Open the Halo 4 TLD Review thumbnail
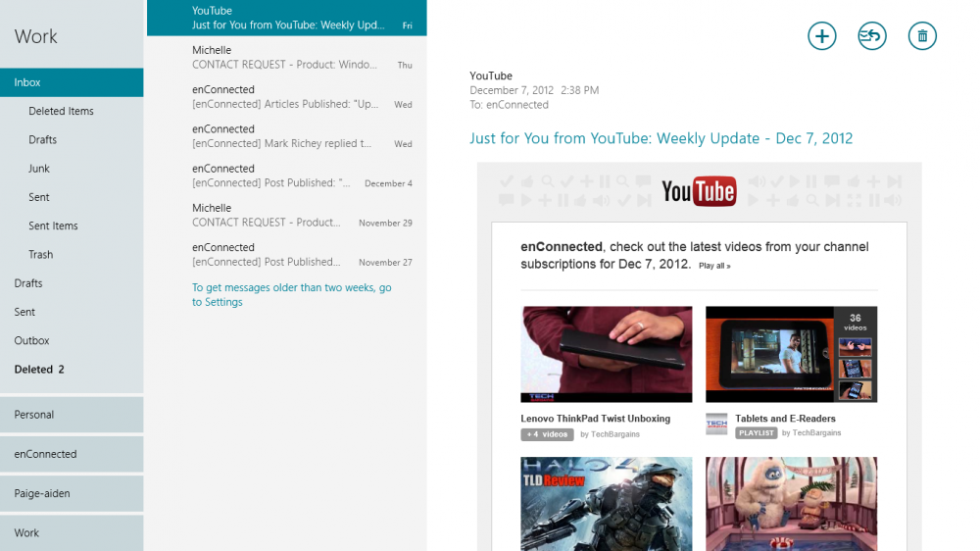The height and width of the screenshot is (551, 980). 607,504
